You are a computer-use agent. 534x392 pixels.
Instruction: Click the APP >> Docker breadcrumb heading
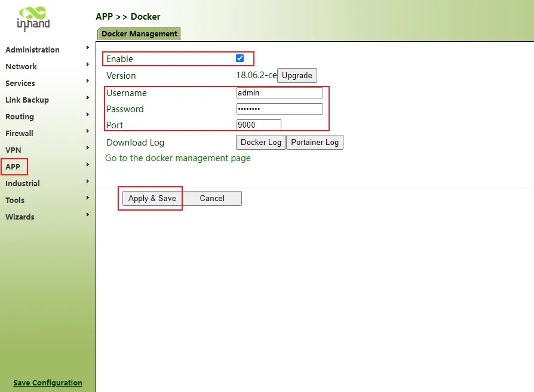pos(128,17)
